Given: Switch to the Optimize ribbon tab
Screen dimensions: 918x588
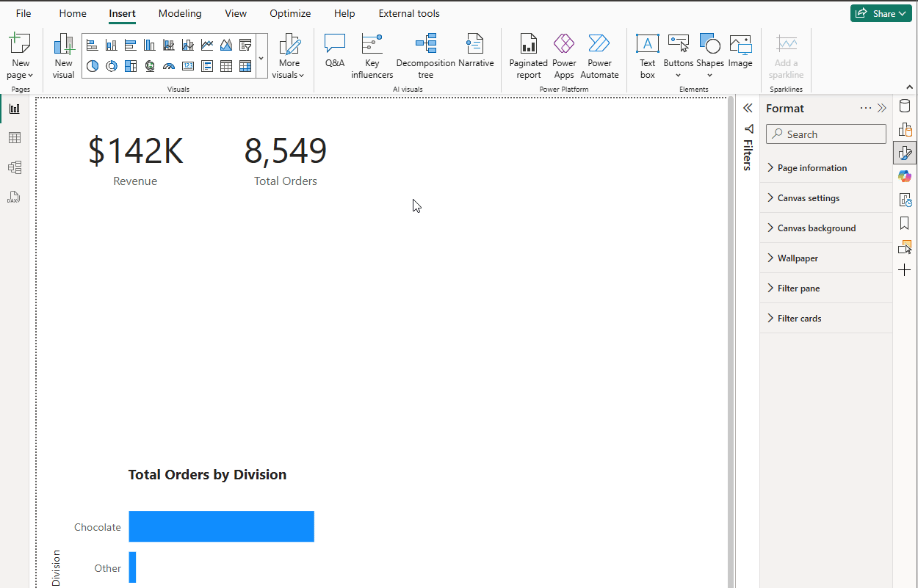Looking at the screenshot, I should (x=290, y=13).
